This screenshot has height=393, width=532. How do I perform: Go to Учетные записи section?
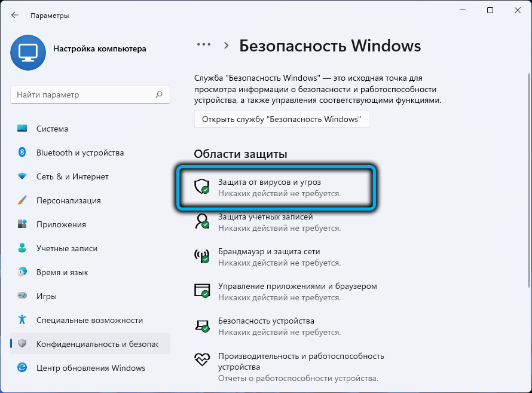(x=66, y=248)
